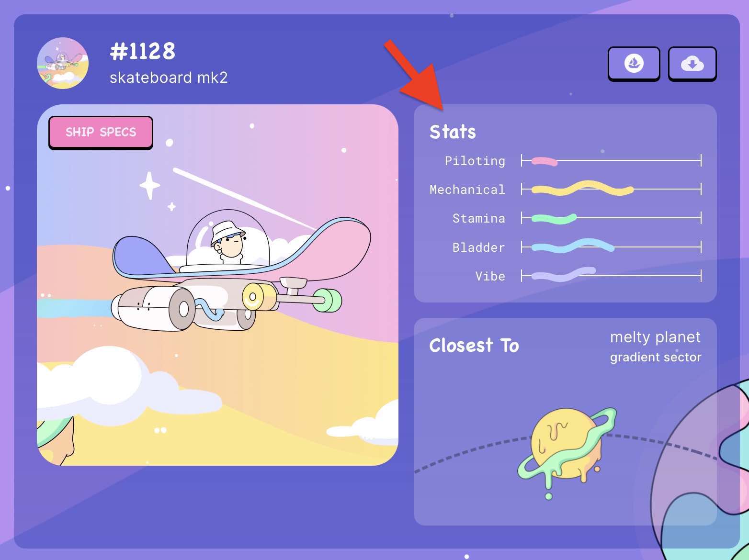749x560 pixels.
Task: Click the green Stamina stat bar
Action: pos(554,219)
